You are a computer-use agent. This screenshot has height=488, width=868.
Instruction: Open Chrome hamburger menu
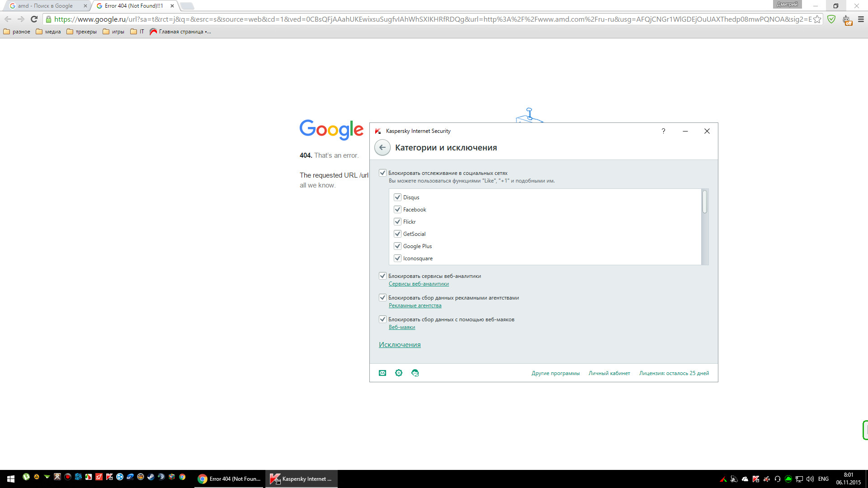(x=861, y=19)
